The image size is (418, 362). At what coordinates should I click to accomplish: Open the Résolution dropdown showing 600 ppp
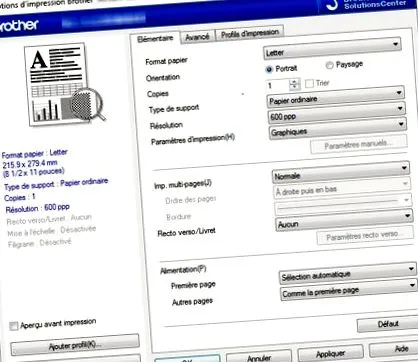pyautogui.click(x=337, y=113)
